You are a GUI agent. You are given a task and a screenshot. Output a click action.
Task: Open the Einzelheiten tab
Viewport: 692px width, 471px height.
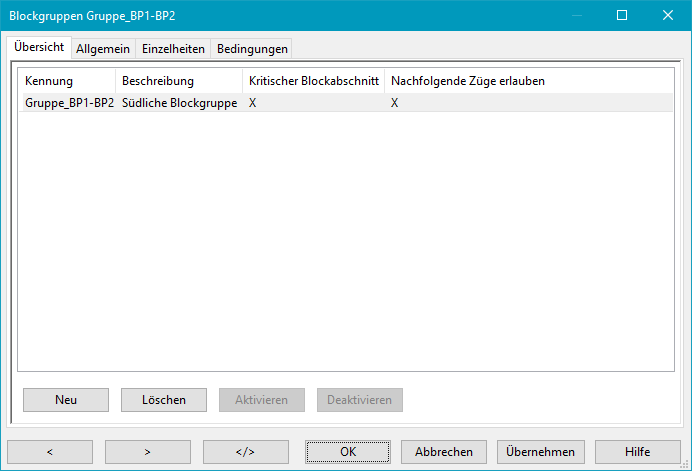pyautogui.click(x=173, y=49)
